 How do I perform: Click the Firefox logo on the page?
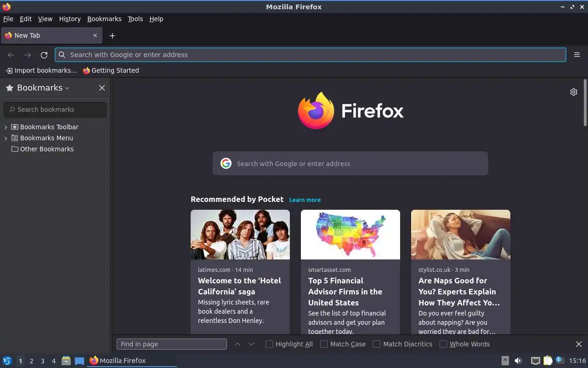click(351, 111)
